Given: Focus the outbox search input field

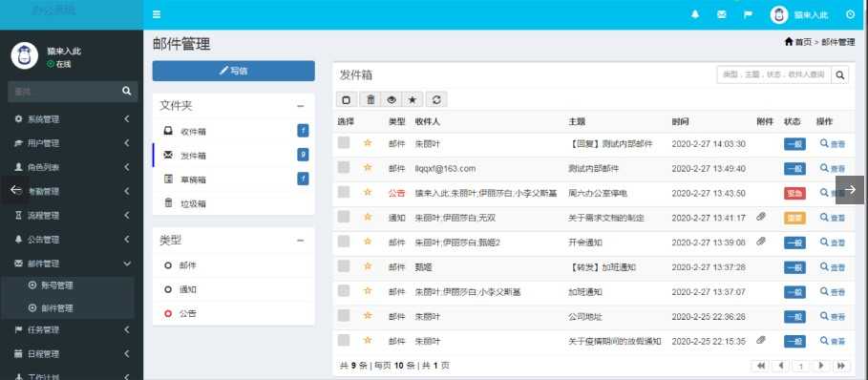Looking at the screenshot, I should tap(773, 74).
